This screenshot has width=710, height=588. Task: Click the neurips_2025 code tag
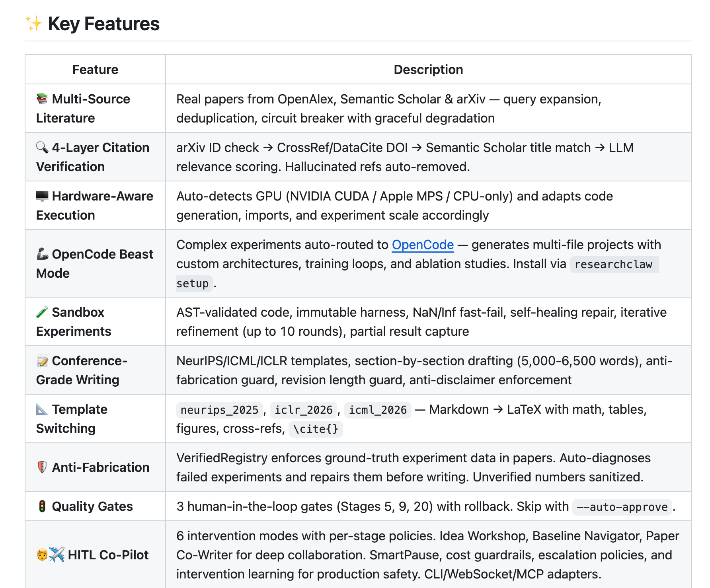click(219, 410)
